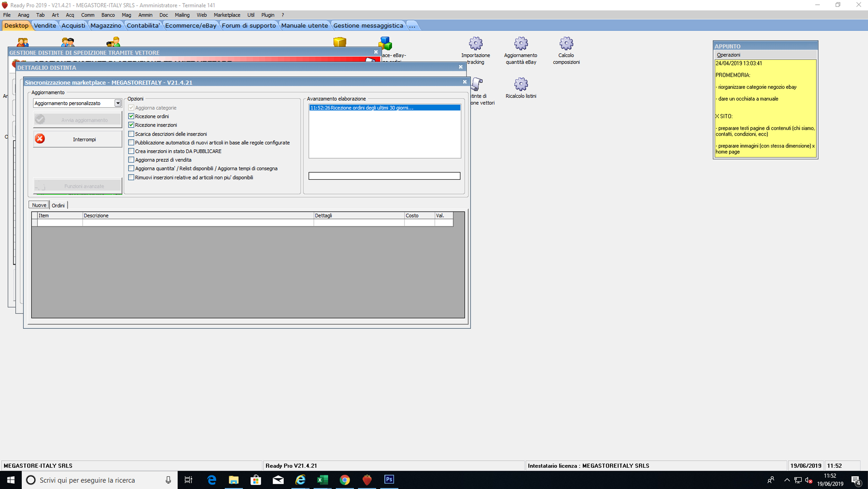Open Mail app from taskbar
The image size is (868, 489).
point(278,480)
